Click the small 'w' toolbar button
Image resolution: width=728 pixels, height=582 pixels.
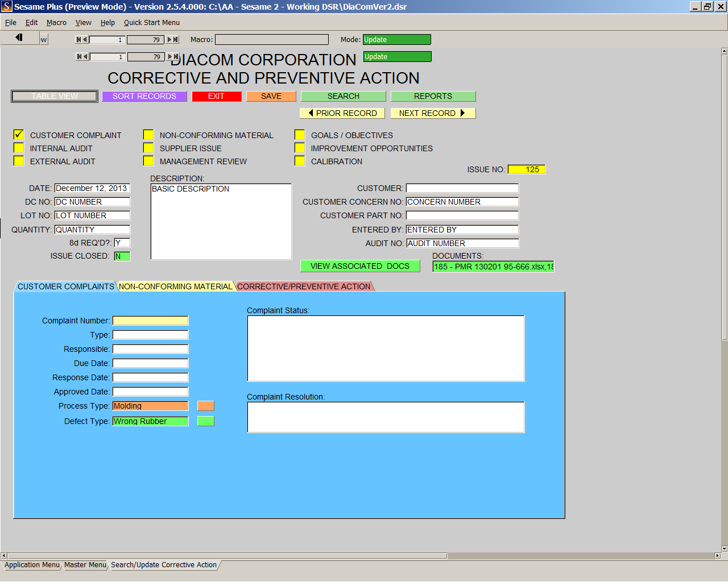(44, 39)
